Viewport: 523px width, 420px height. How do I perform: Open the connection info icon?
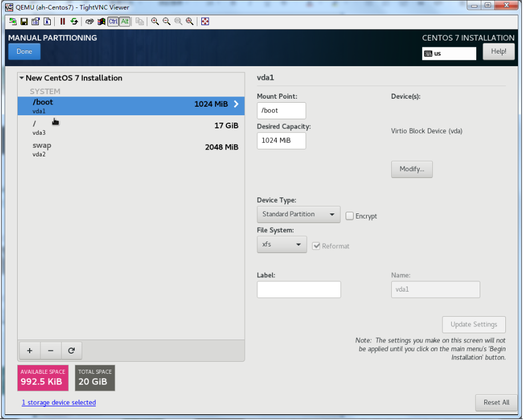[47, 22]
